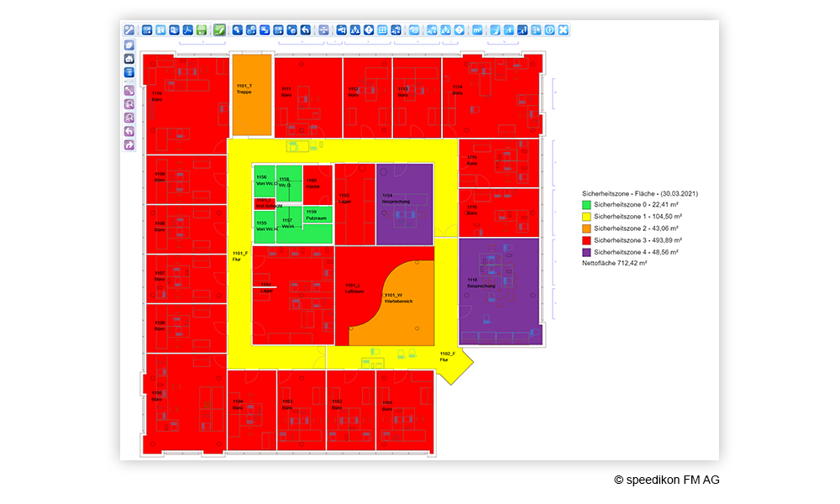The width and height of the screenshot is (840, 504).
Task: Select the yellow 1101_F Flur corridor
Action: pos(239,256)
